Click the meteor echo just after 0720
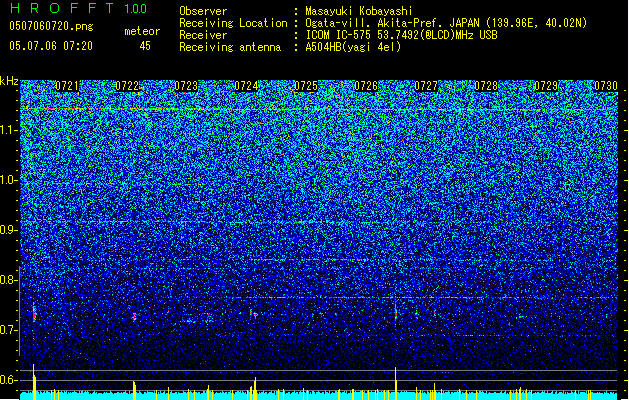 point(34,313)
